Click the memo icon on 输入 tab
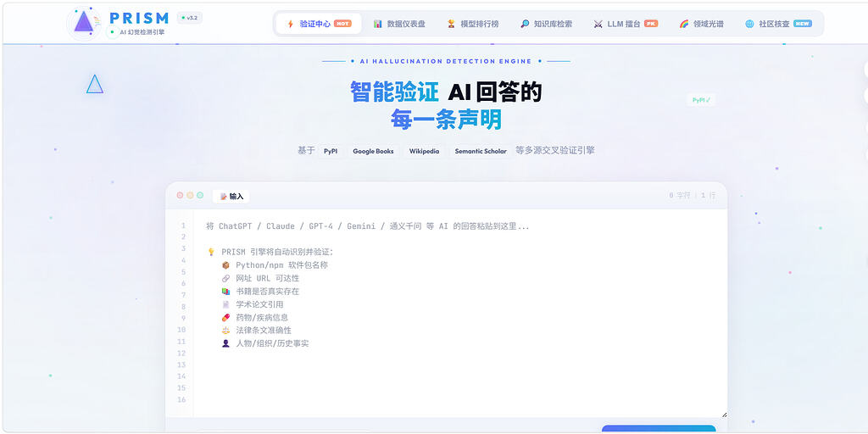 pyautogui.click(x=223, y=197)
